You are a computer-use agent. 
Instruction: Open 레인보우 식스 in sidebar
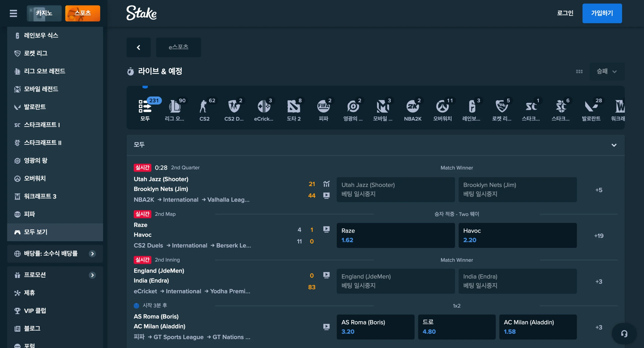[55, 36]
